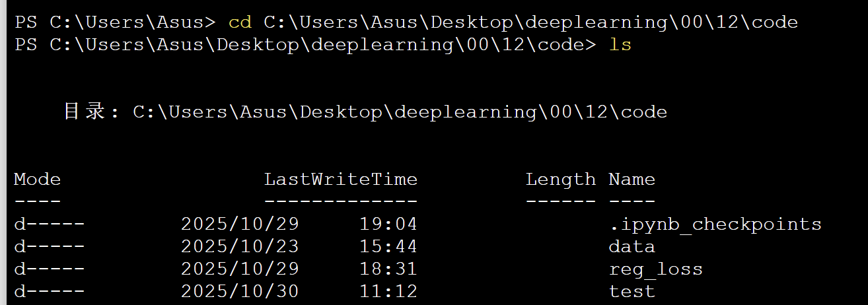868x305 pixels.
Task: Click the .ipynb_checkpoints directory name
Action: (715, 224)
